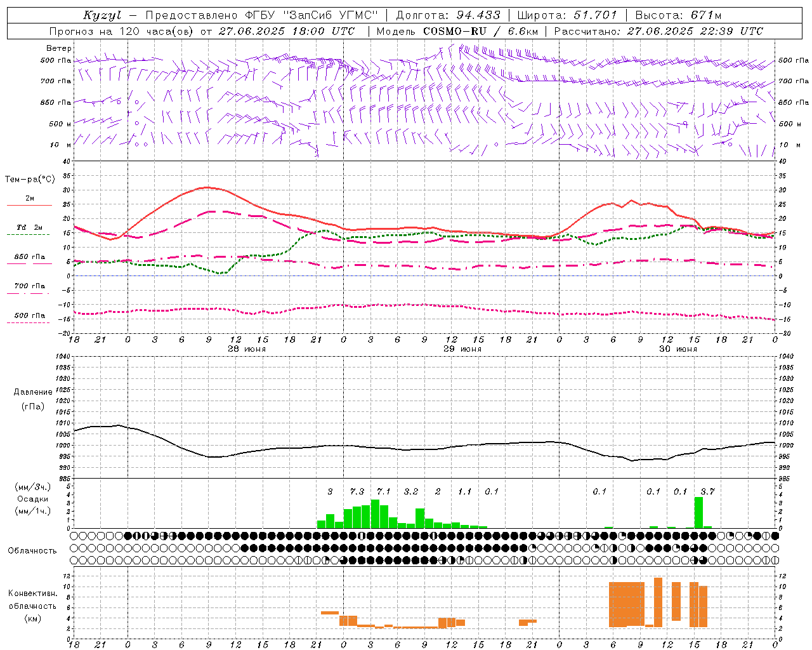The image size is (812, 650).
Task: Click the Давление pressure panel title
Action: click(33, 392)
